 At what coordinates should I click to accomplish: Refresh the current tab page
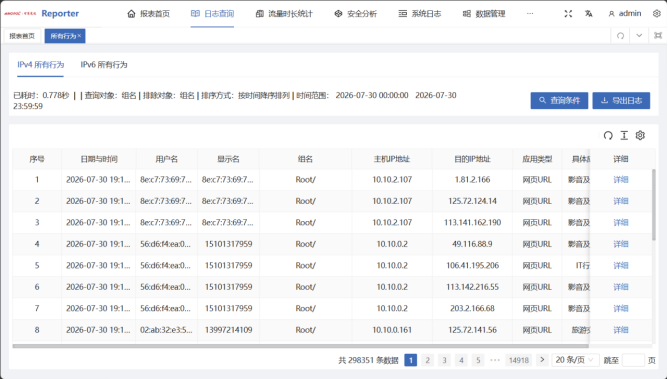click(x=620, y=36)
